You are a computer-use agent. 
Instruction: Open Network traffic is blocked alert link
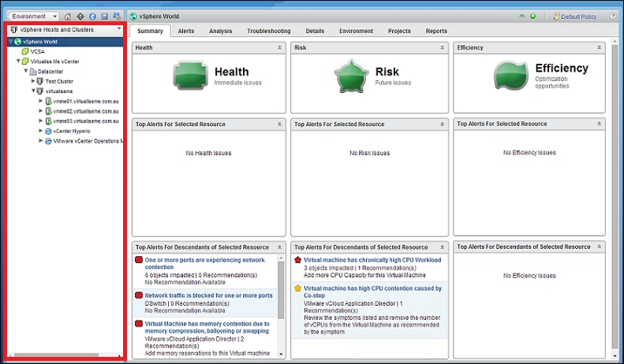[x=208, y=295]
